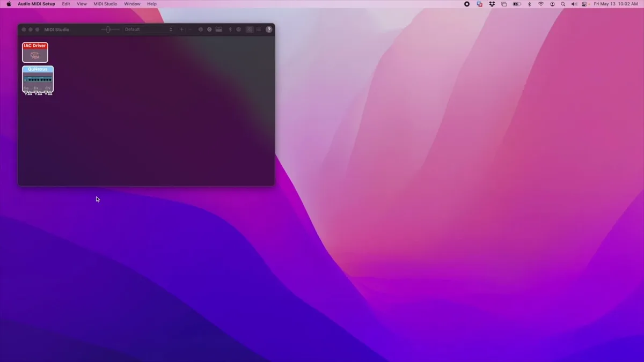The height and width of the screenshot is (362, 644).
Task: Adjust the icon size slider
Action: (110, 29)
